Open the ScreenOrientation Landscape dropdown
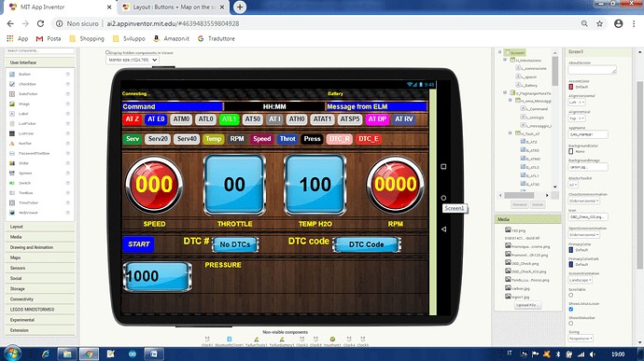Screen dimensions: 644x361 (x=581, y=280)
